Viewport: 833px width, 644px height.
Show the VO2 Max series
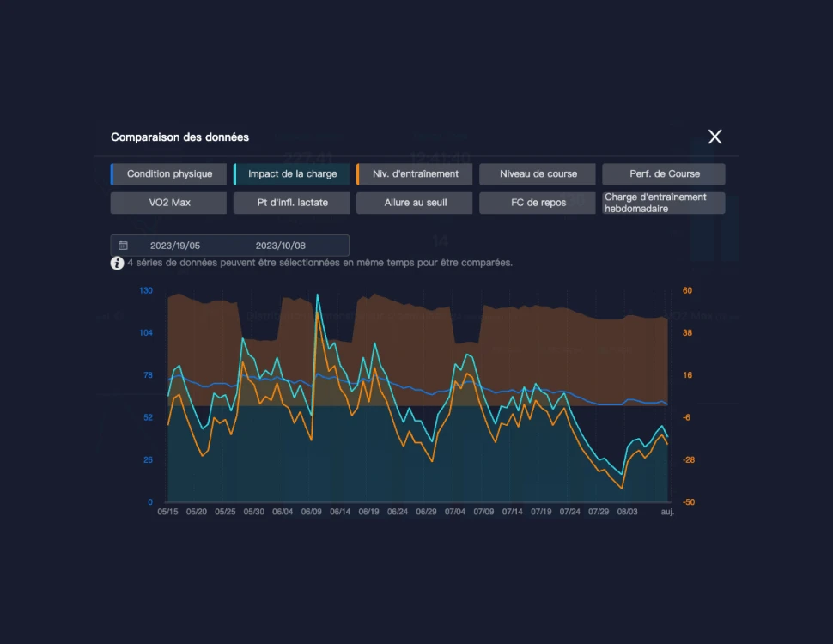point(169,204)
